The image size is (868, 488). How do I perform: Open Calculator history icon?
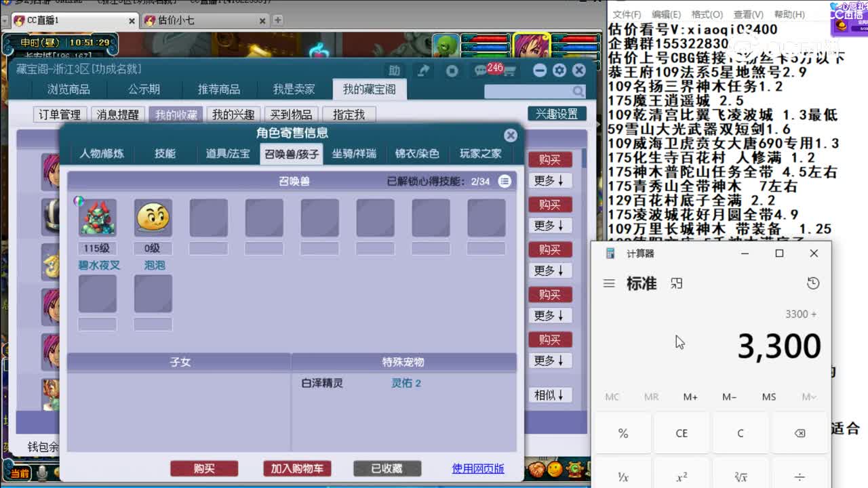pyautogui.click(x=813, y=283)
